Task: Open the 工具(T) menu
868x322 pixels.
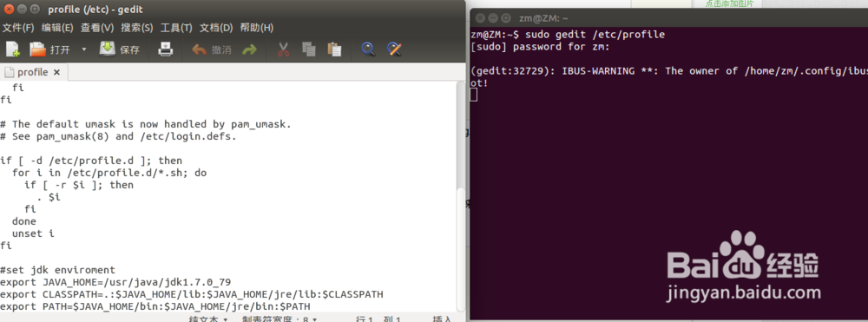Action: [176, 28]
